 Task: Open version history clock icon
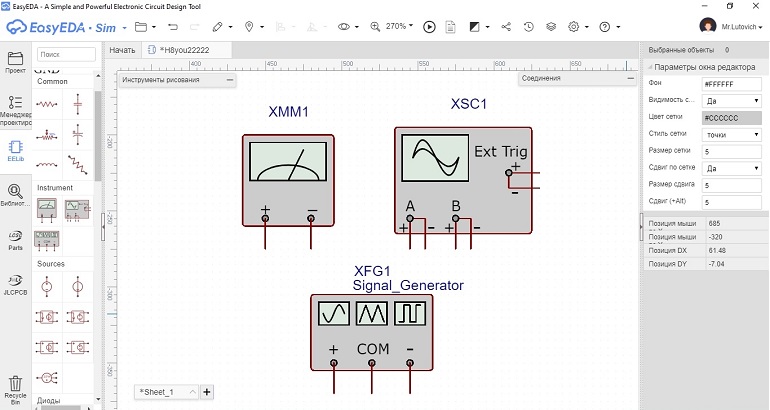(x=528, y=27)
